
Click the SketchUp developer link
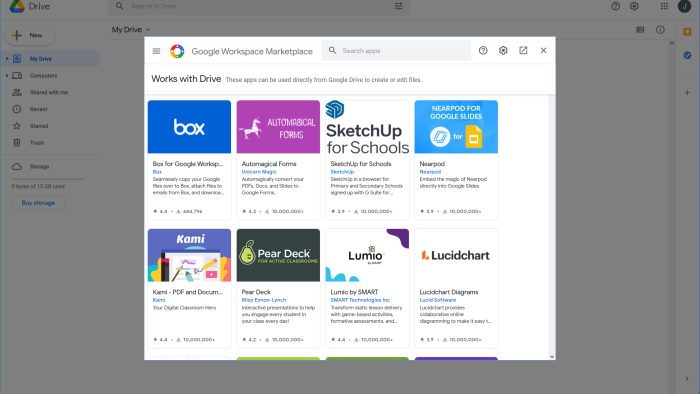(x=342, y=172)
